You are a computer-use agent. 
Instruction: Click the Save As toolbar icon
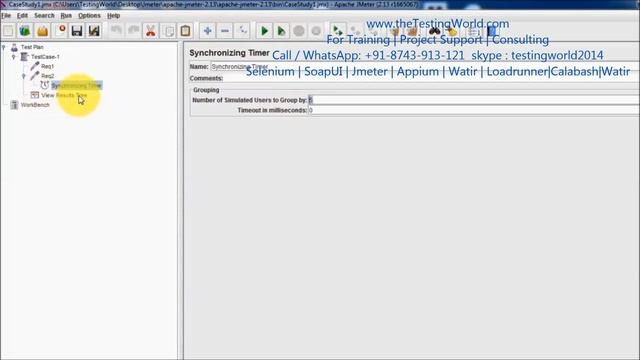pyautogui.click(x=94, y=31)
